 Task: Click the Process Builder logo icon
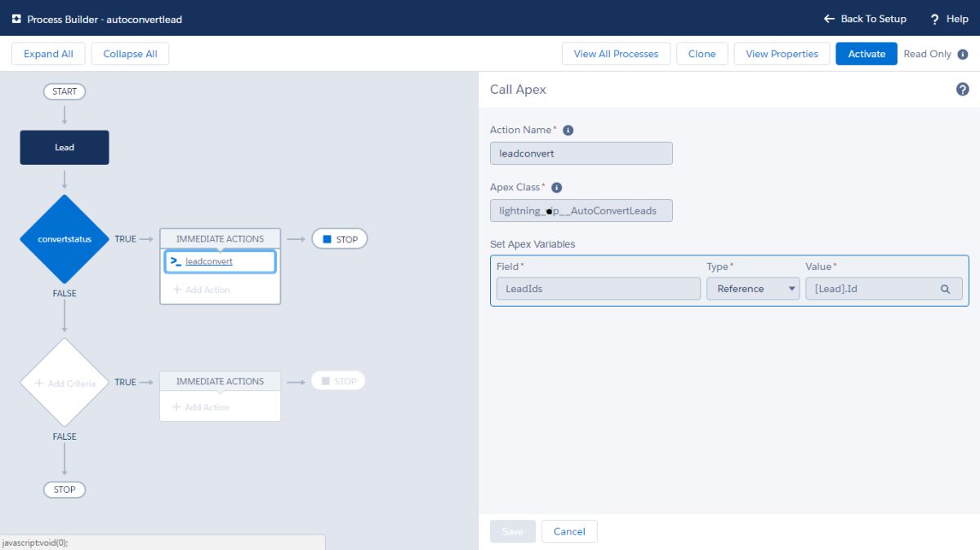16,19
